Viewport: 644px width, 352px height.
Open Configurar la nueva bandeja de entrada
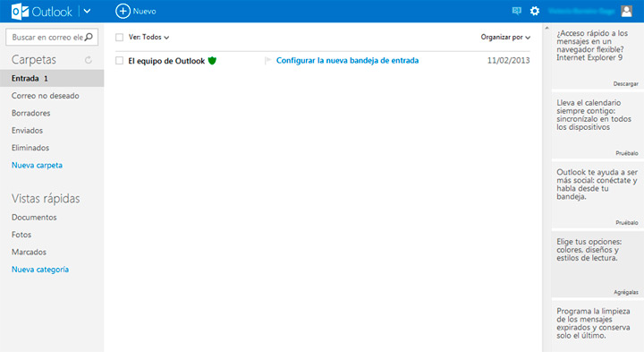tap(347, 60)
